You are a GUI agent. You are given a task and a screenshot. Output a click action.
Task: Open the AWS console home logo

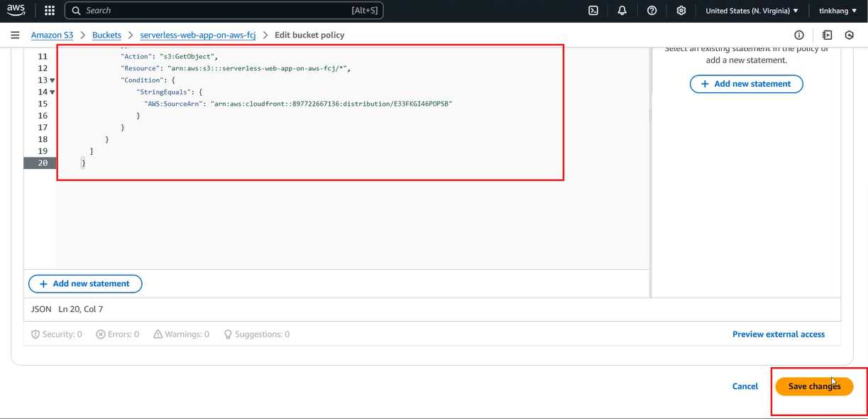coord(16,11)
